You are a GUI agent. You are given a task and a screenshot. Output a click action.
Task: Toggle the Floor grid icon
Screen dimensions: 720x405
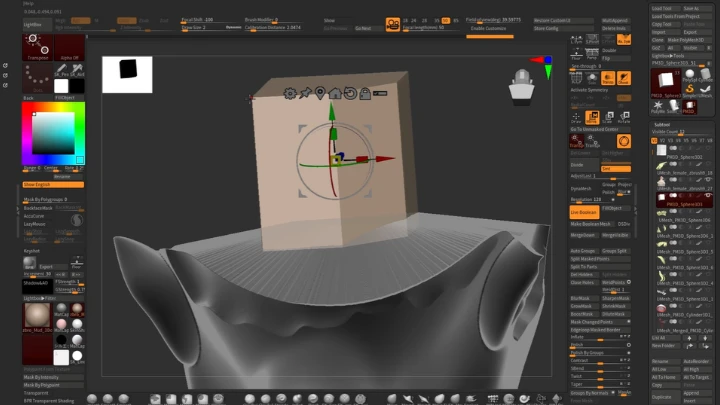click(576, 54)
